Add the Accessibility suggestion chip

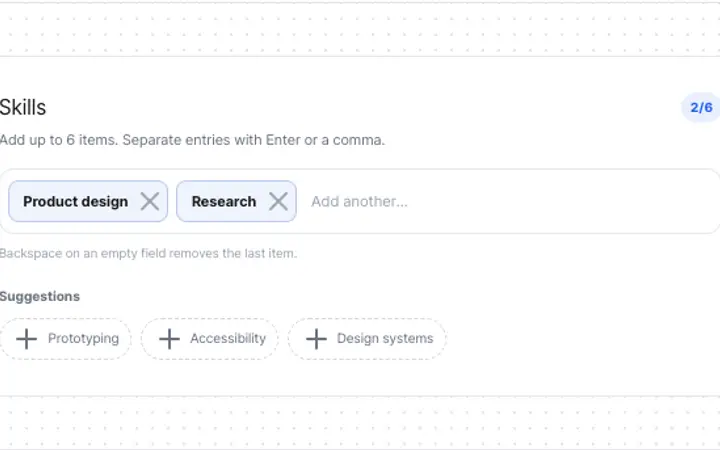[x=209, y=339]
